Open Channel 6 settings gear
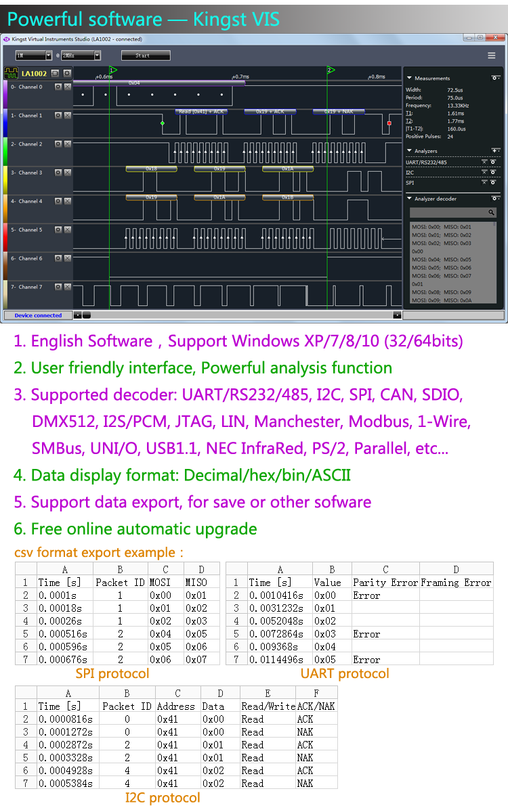508x812 pixels. 58,258
